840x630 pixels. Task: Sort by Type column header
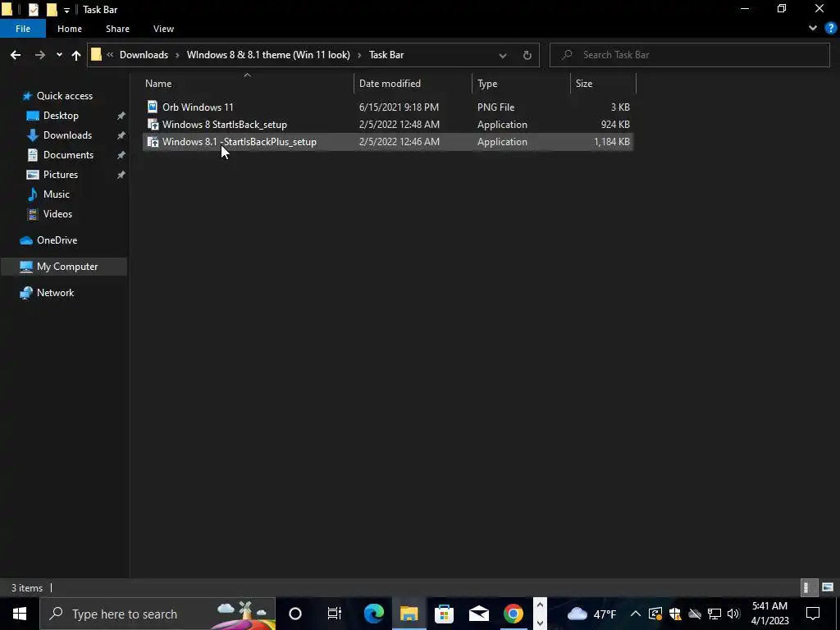click(487, 84)
